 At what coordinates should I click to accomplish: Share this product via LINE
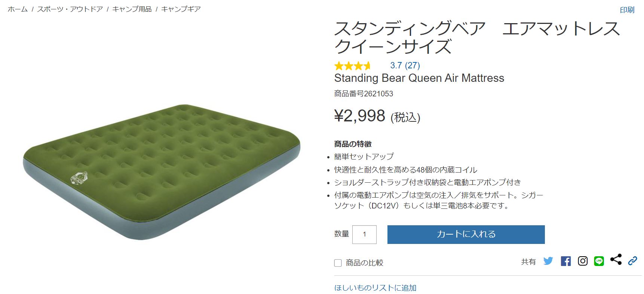click(599, 261)
